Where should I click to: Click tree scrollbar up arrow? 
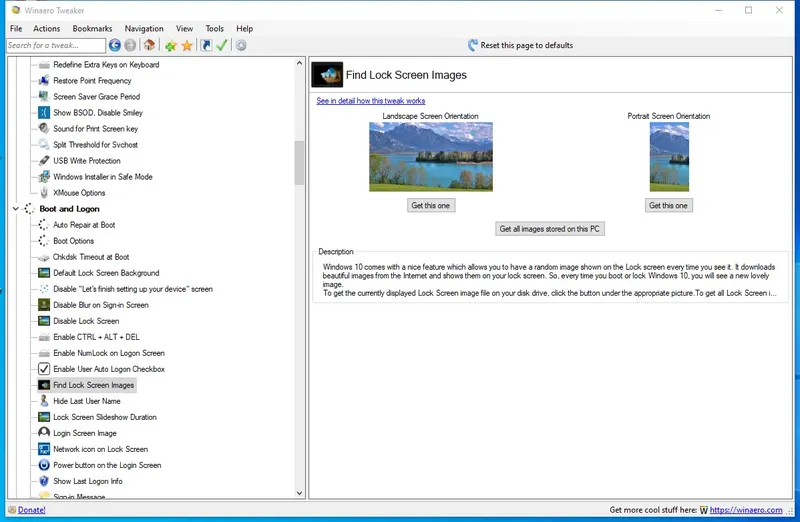tap(299, 63)
